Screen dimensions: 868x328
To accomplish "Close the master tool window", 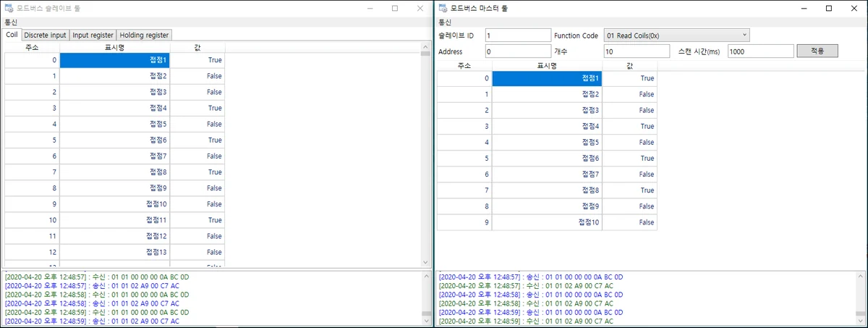I will [x=854, y=8].
